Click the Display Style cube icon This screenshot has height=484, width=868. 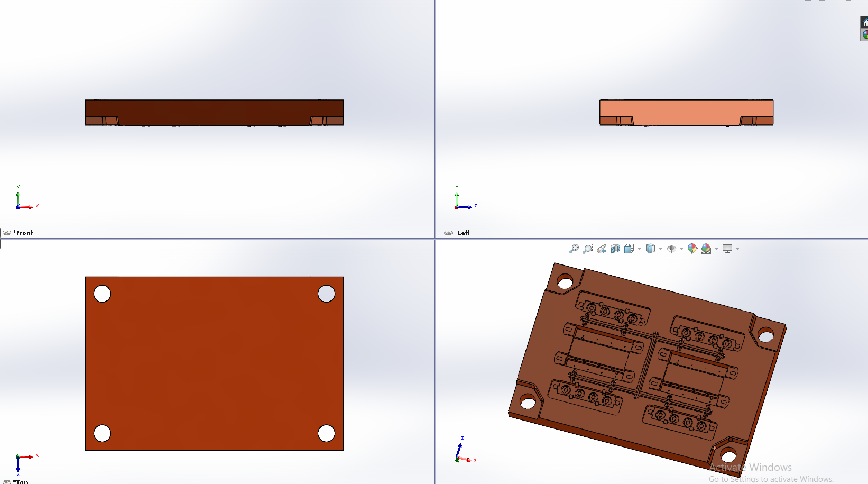click(650, 249)
